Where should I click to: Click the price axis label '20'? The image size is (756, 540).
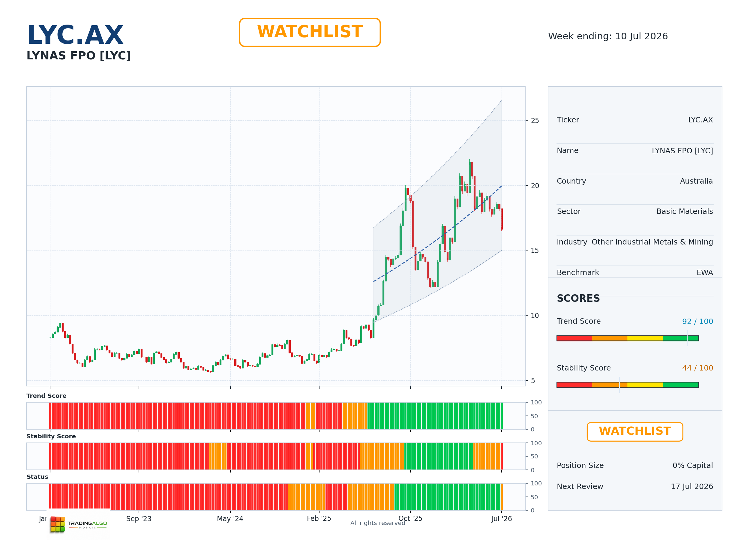(535, 185)
